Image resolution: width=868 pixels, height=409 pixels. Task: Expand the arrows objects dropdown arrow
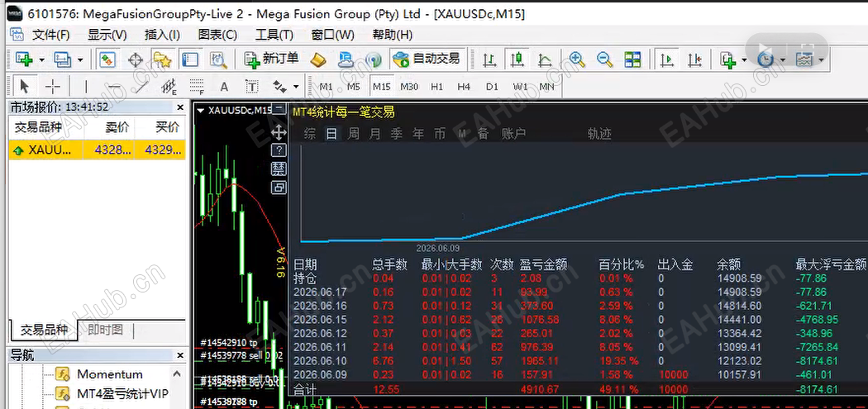click(296, 87)
